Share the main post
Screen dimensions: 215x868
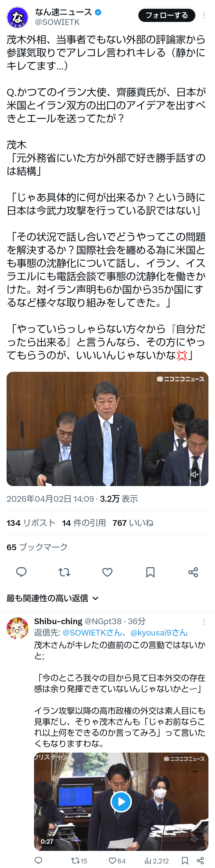coord(193,572)
